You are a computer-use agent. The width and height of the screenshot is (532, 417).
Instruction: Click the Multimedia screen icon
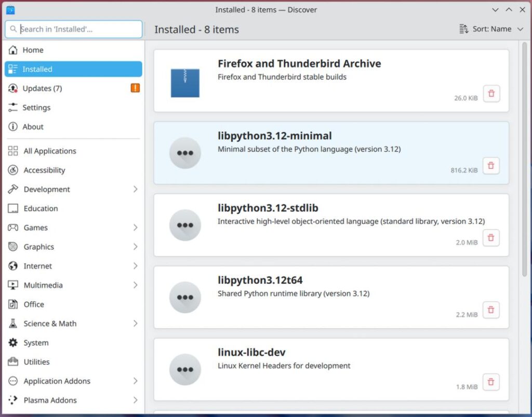pos(13,285)
